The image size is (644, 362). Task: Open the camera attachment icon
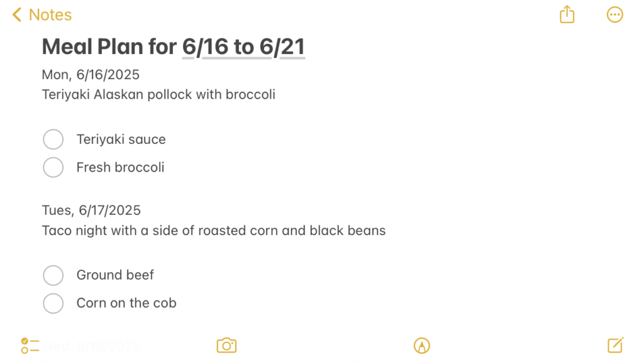pos(226,345)
